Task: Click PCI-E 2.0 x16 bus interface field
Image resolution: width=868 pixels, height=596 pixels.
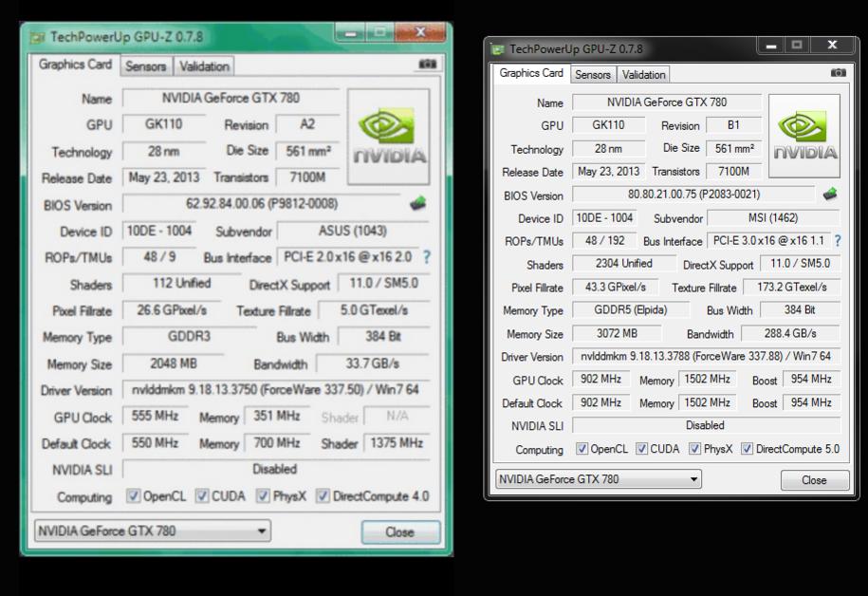Action: [x=347, y=257]
